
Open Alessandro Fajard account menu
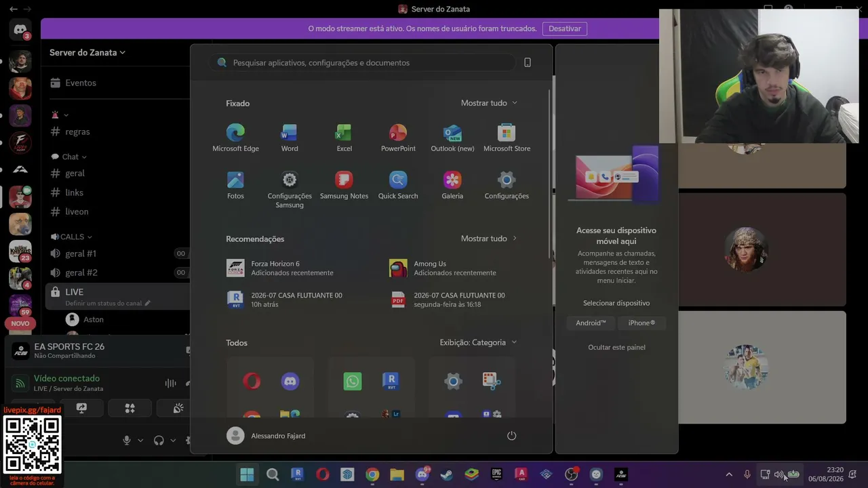point(267,436)
